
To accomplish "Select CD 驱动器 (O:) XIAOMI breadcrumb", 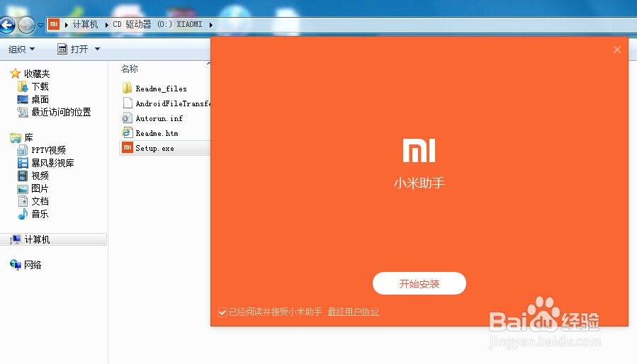I will click(157, 24).
